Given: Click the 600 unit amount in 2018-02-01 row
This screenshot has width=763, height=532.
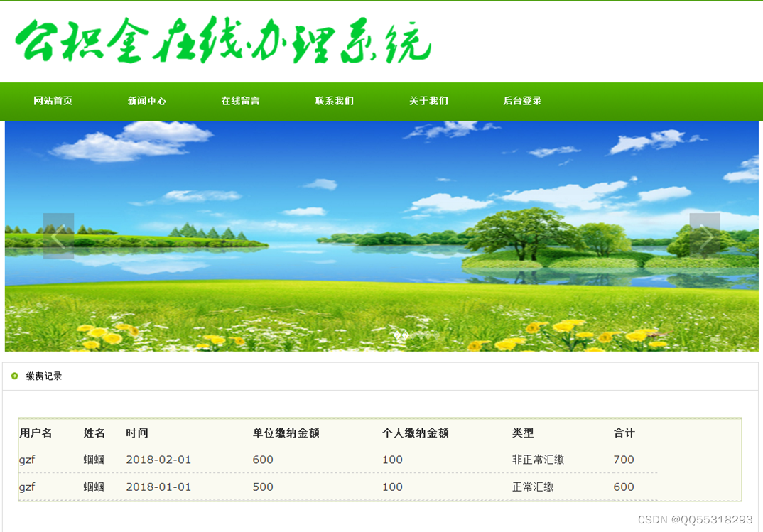Looking at the screenshot, I should coord(263,460).
